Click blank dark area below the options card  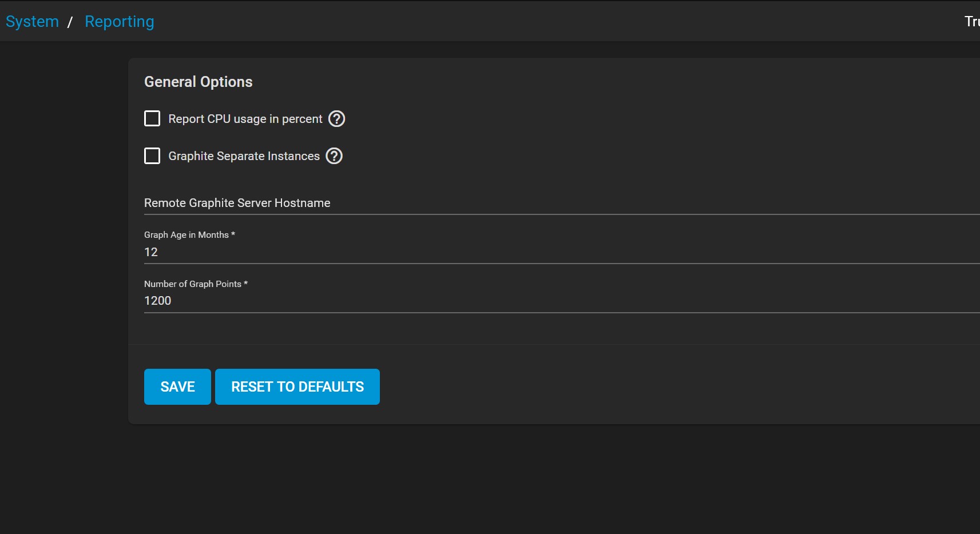(x=515, y=480)
